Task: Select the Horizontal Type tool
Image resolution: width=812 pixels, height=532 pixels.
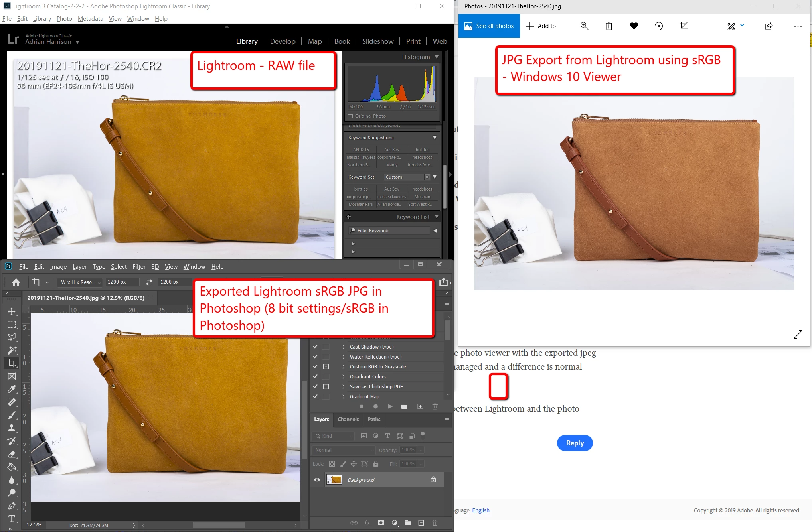Action: (x=12, y=518)
